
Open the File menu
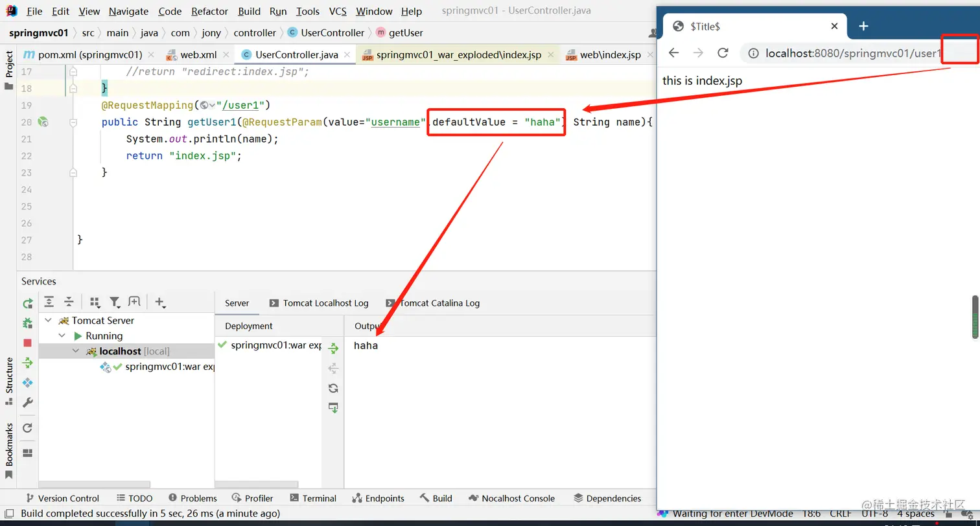[34, 11]
